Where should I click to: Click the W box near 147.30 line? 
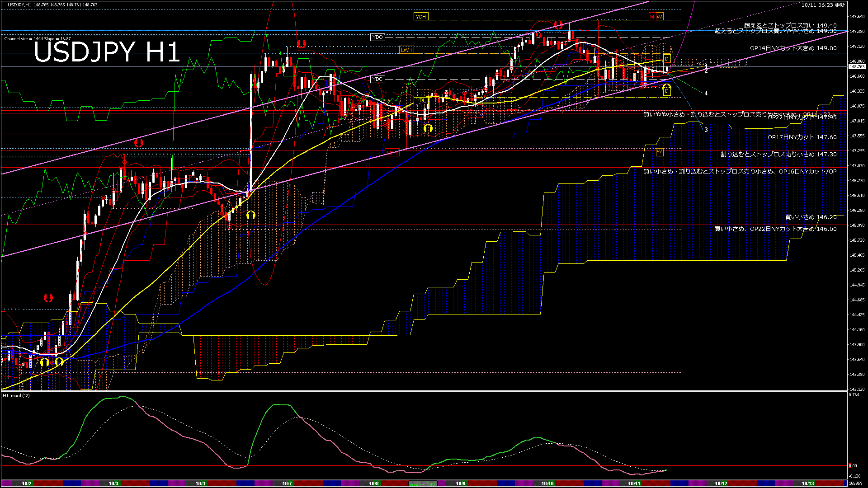click(659, 152)
